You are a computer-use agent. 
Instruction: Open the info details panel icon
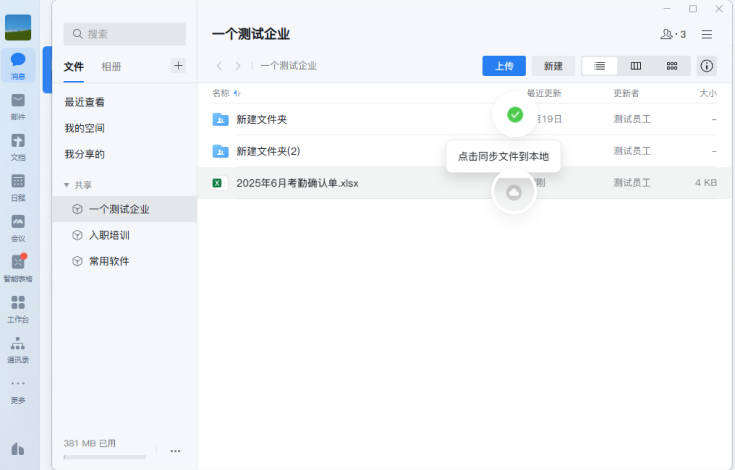pyautogui.click(x=706, y=66)
